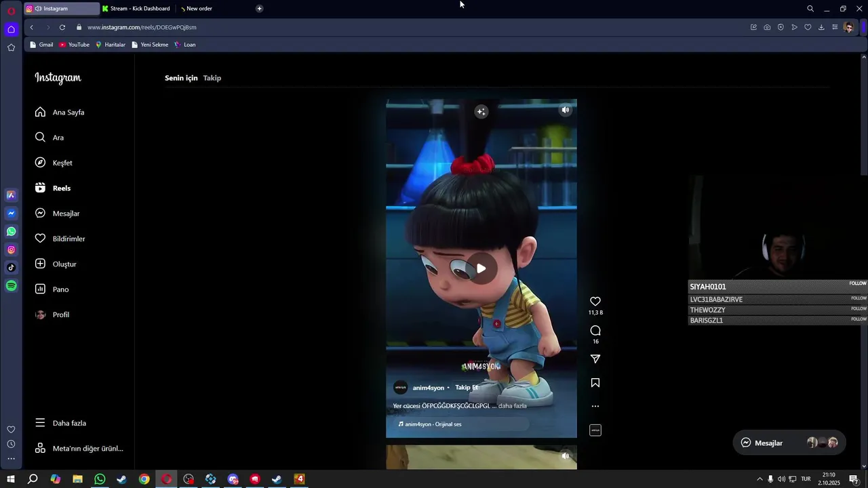
Task: Open a new browser tab
Action: (x=260, y=8)
